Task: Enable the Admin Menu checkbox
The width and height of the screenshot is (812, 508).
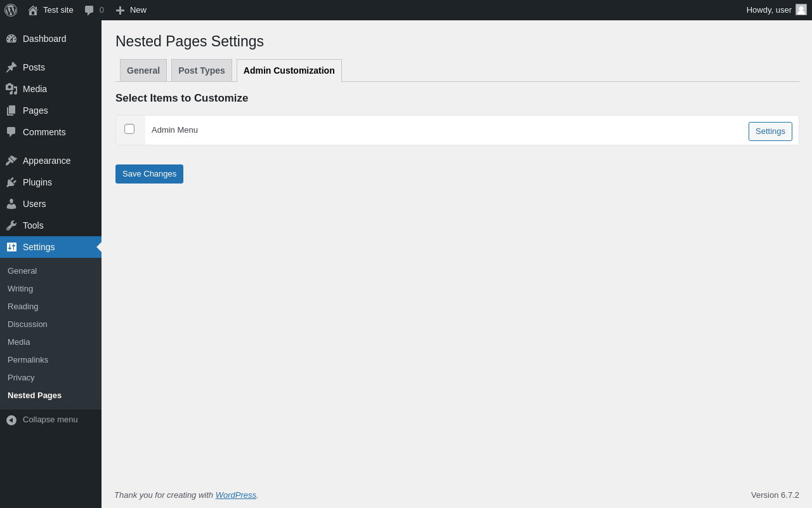Action: [129, 129]
